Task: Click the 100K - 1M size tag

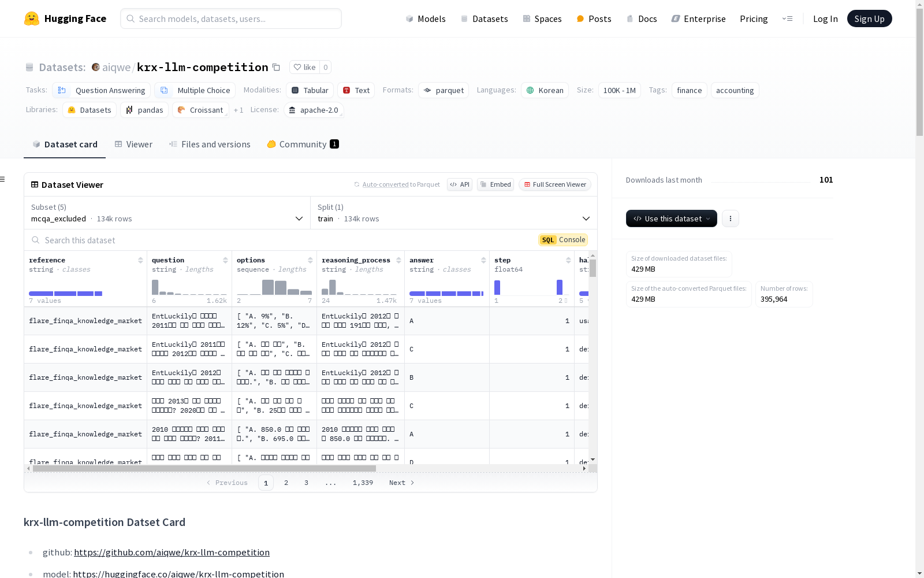Action: (x=619, y=90)
